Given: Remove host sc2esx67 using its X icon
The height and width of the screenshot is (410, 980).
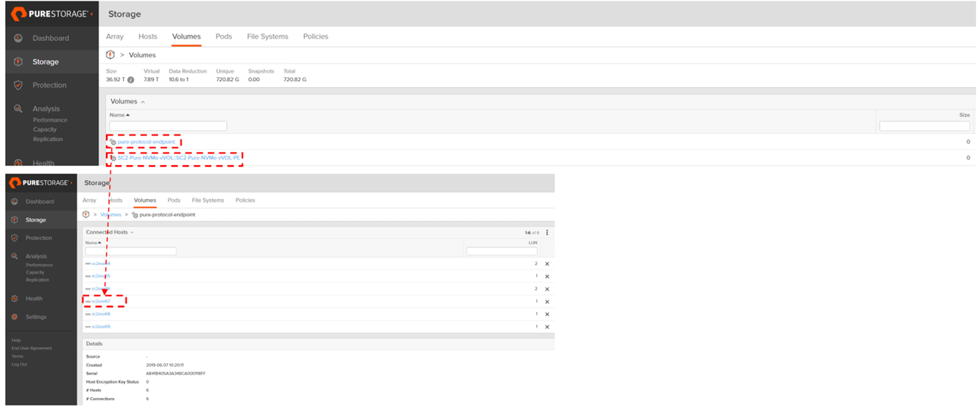Looking at the screenshot, I should coord(547,301).
